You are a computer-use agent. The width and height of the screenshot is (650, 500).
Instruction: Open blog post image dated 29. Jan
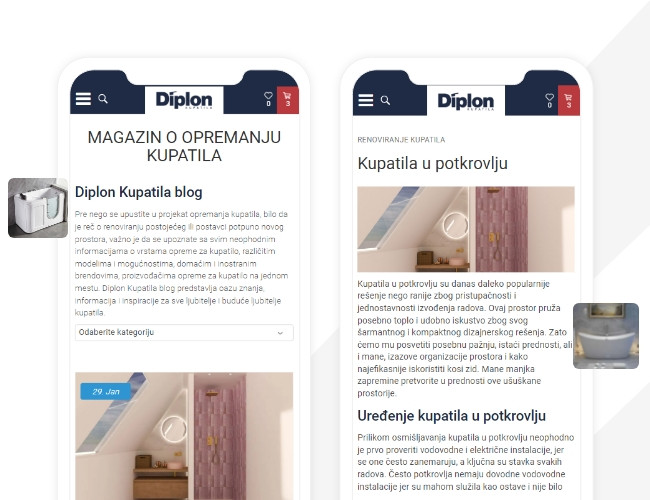point(184,436)
